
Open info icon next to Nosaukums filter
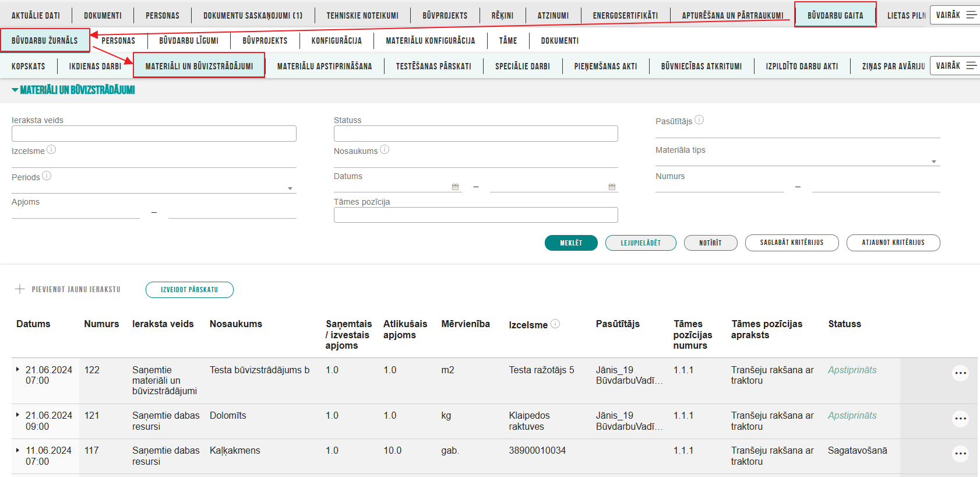385,150
